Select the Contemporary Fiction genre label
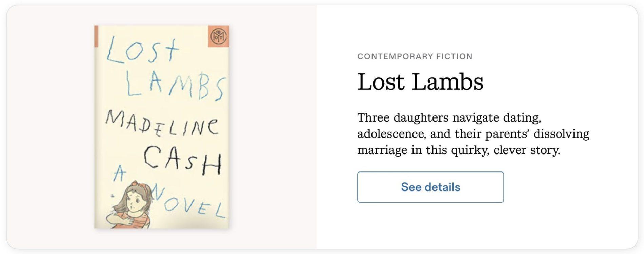This screenshot has height=254, width=644. tap(415, 56)
